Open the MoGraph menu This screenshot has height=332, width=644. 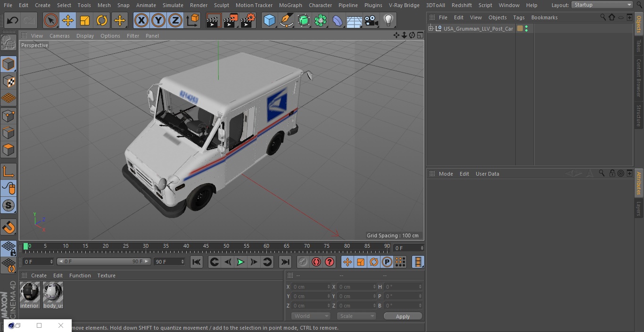click(x=290, y=5)
